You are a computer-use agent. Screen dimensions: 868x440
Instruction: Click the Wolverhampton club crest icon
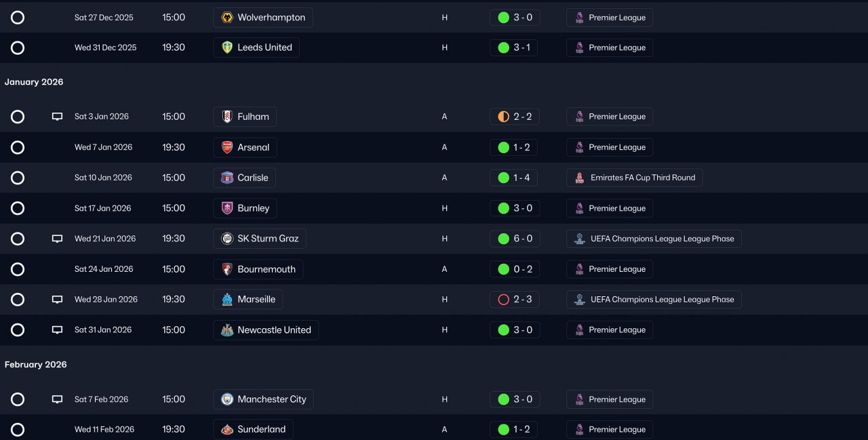point(227,18)
